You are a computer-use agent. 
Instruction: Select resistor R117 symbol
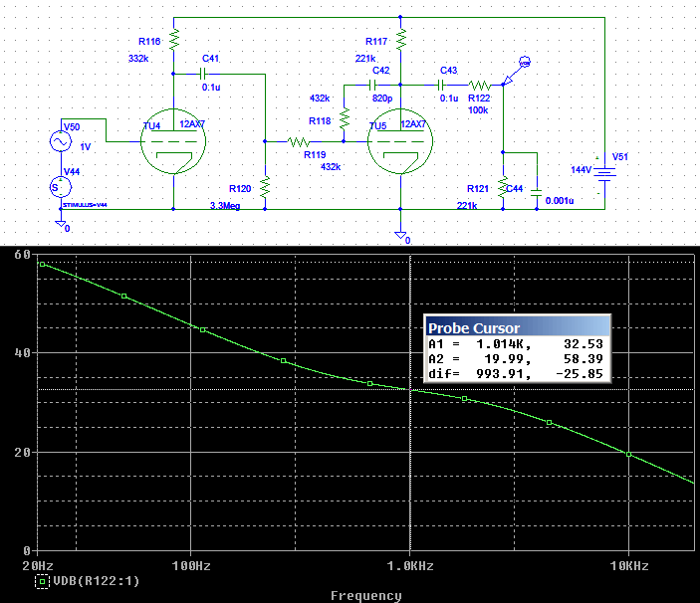coord(401,39)
